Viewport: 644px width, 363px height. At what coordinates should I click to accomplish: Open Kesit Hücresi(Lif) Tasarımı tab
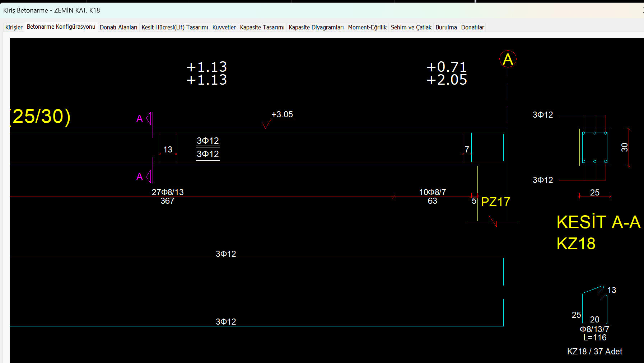click(x=175, y=27)
